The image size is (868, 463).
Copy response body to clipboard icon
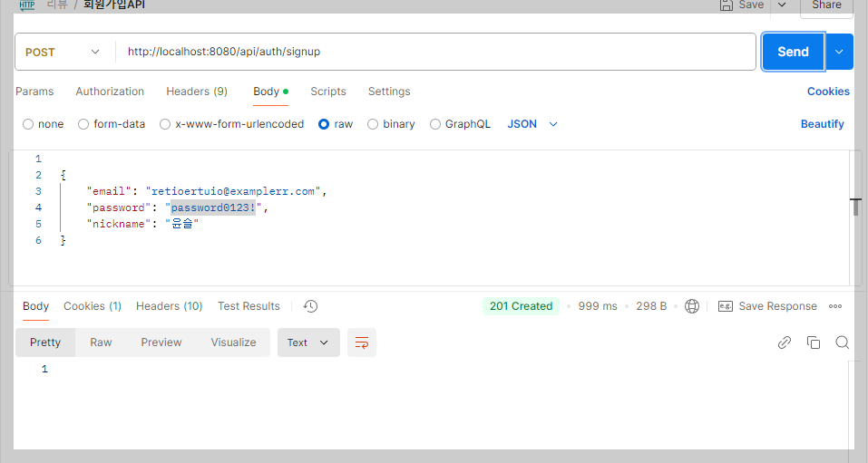click(814, 342)
